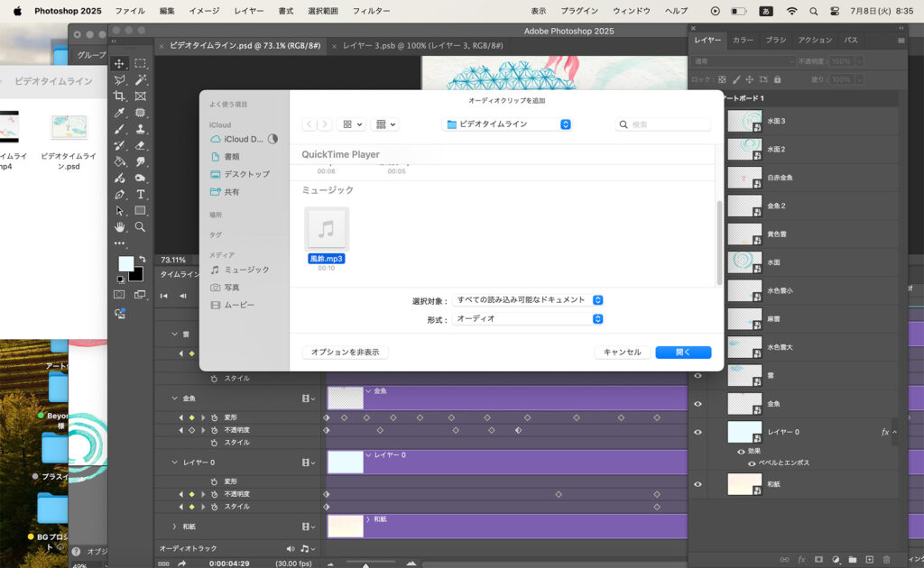924x568 pixels.
Task: Activate the Crop tool
Action: coord(120,96)
